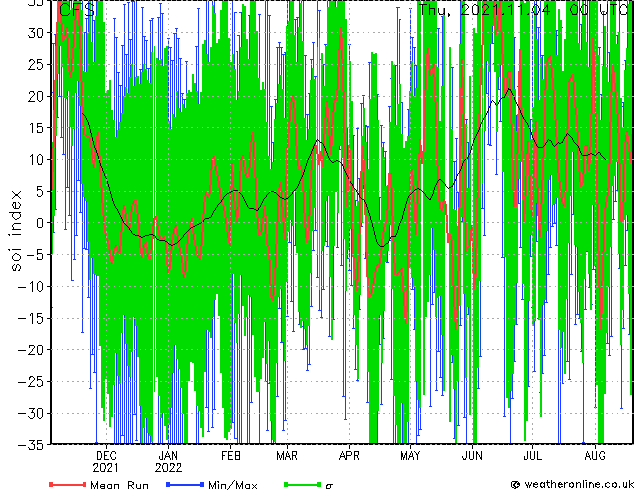Click the 'Thu, 2021.11.04 00 UTC' date stamp
This screenshot has height=490, width=634.
pos(524,10)
